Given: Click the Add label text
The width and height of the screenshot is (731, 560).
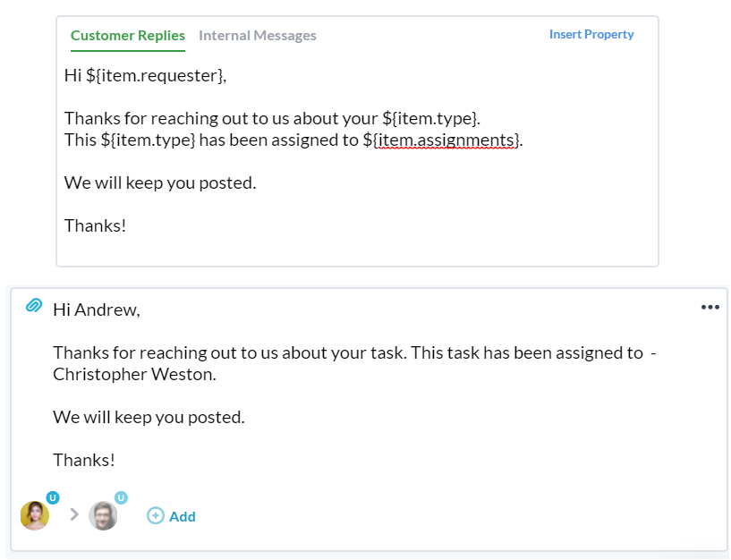Looking at the screenshot, I should [x=183, y=517].
